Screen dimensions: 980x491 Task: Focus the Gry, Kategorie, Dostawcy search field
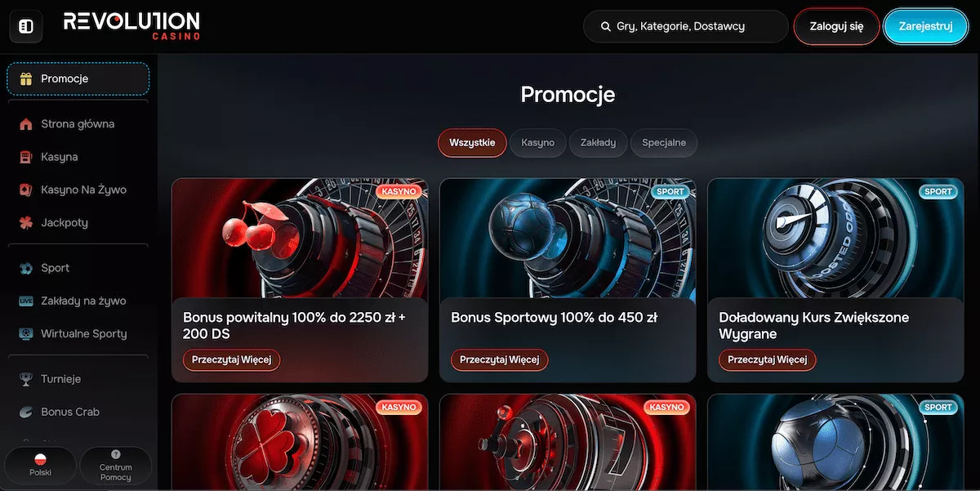click(686, 26)
